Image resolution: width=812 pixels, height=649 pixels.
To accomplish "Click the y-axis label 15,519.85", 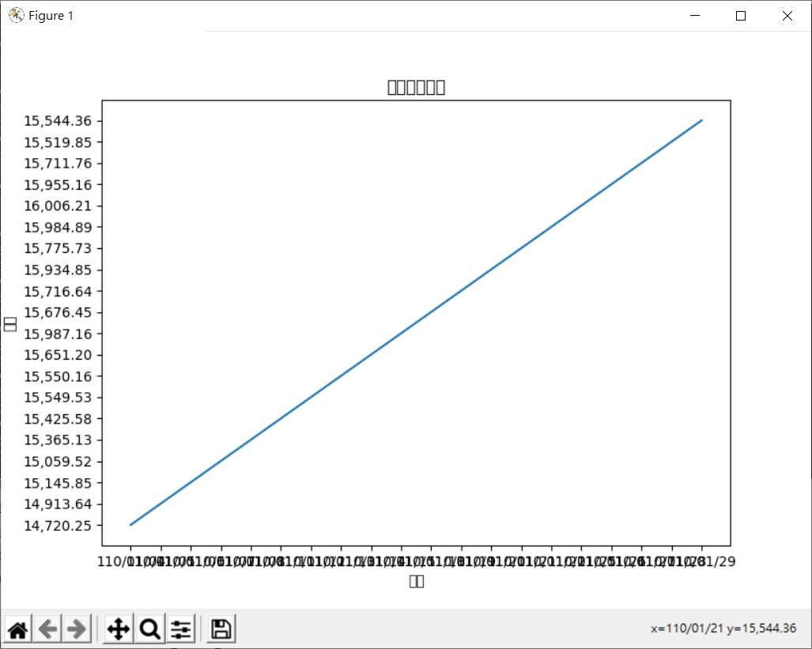I will [x=58, y=142].
